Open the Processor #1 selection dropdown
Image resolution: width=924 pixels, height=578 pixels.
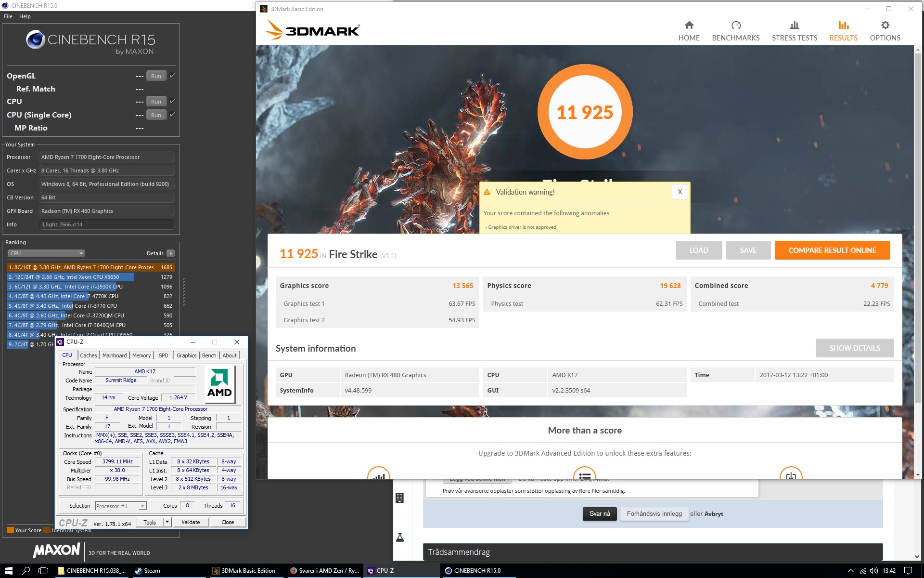[x=121, y=506]
